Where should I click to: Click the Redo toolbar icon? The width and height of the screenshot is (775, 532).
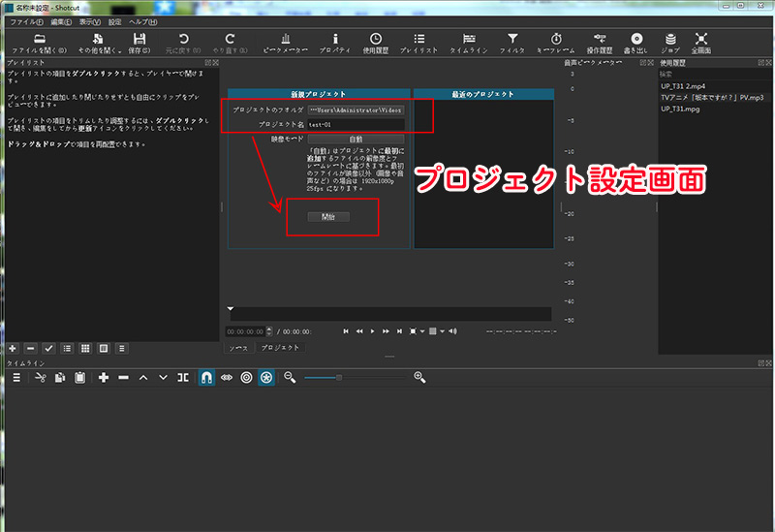(x=230, y=44)
